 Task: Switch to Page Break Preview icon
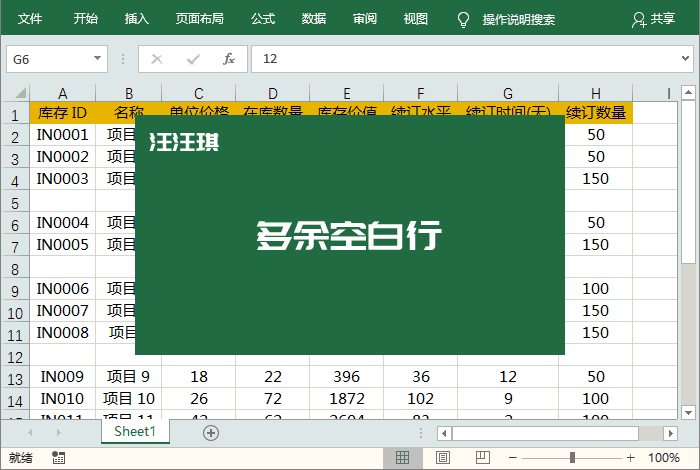coord(483,458)
